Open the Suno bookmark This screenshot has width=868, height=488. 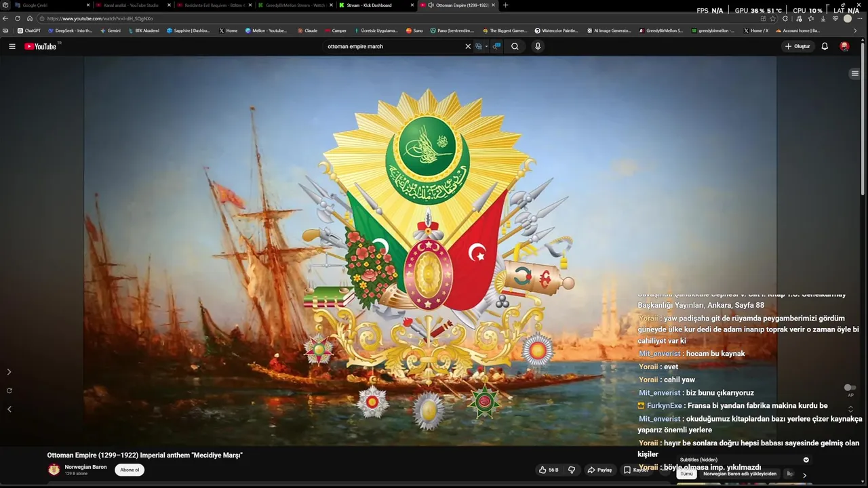[x=414, y=30]
